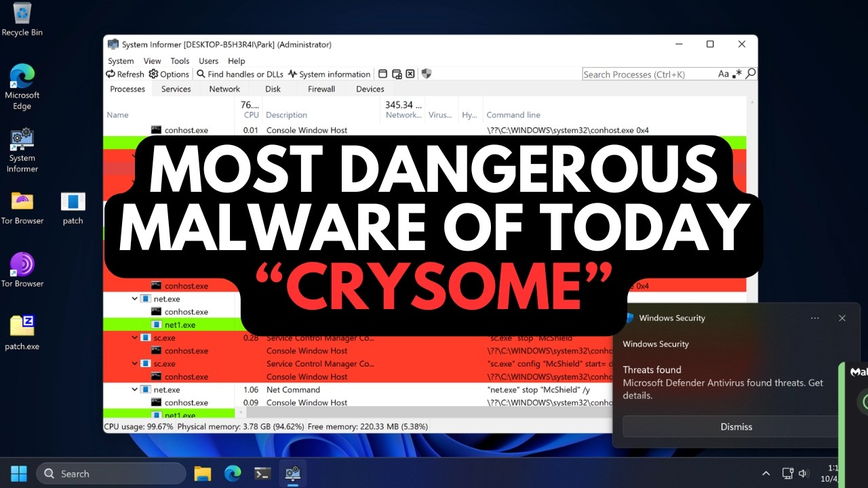Switch to the Services tab

tap(176, 89)
